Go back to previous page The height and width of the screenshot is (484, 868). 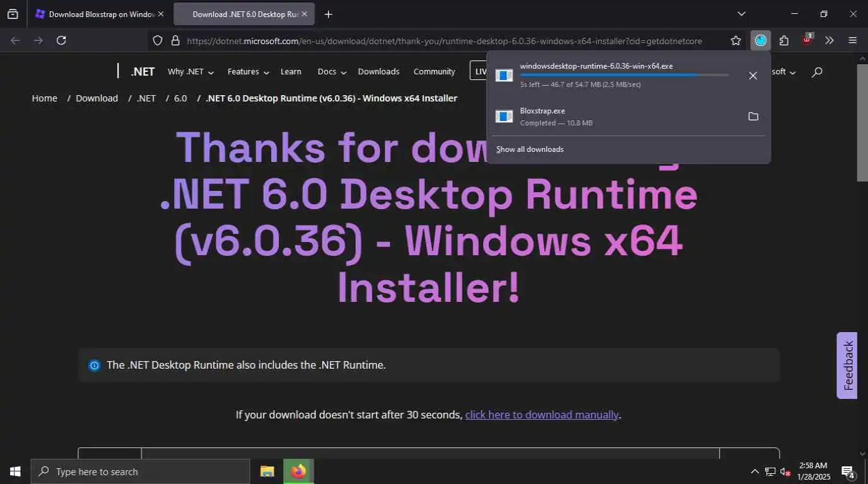(x=16, y=40)
